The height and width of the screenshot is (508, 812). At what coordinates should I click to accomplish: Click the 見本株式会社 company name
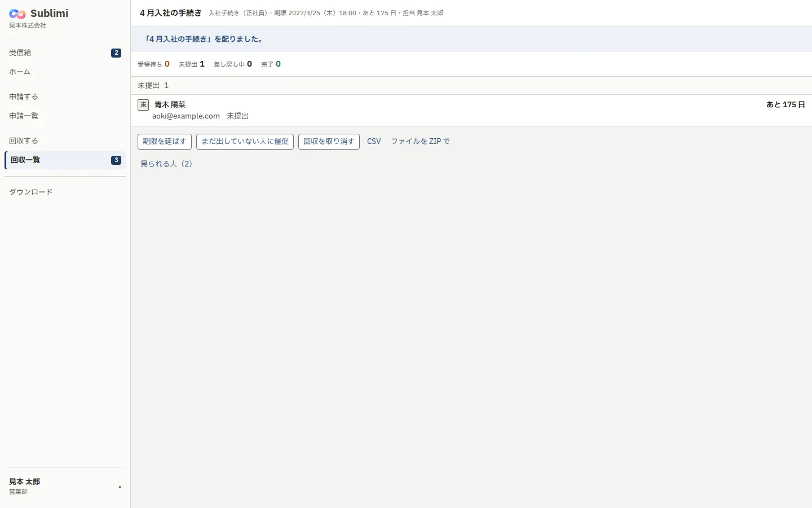[x=28, y=25]
